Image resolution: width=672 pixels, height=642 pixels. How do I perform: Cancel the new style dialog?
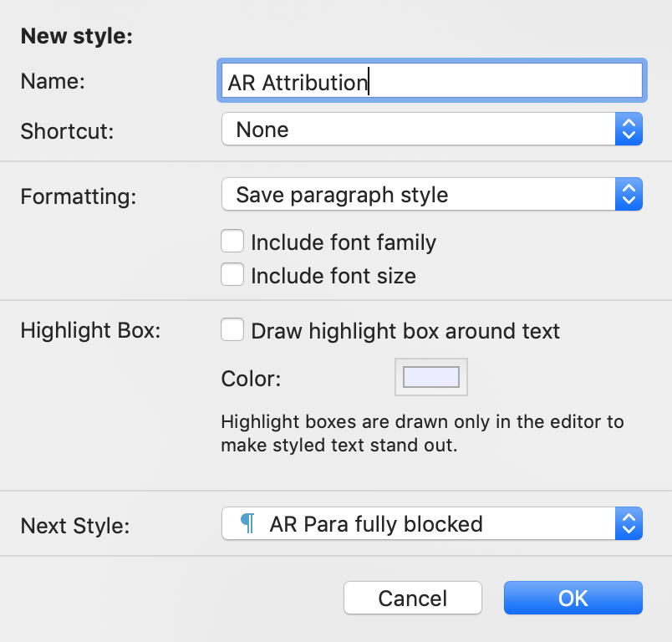tap(413, 598)
